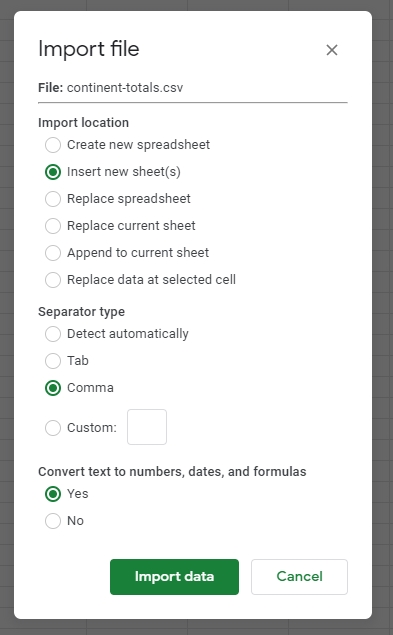This screenshot has height=635, width=393.
Task: Choose Insert new sheet(s) radio button
Action: coord(53,172)
